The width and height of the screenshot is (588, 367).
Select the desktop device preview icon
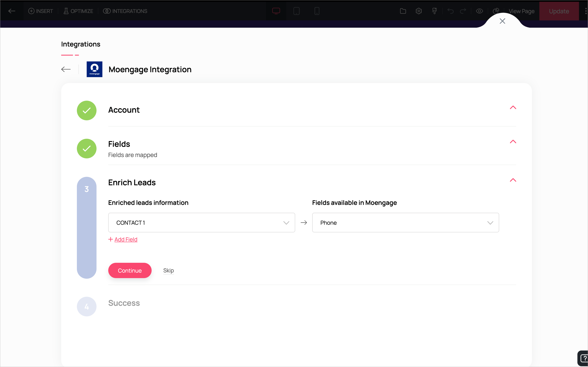tap(276, 11)
